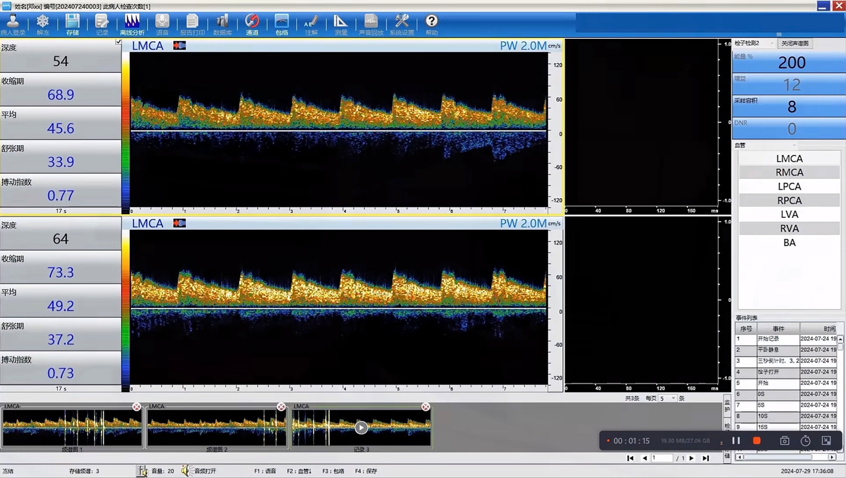The width and height of the screenshot is (846, 478).
Task: Click the close sound map button
Action: point(795,43)
